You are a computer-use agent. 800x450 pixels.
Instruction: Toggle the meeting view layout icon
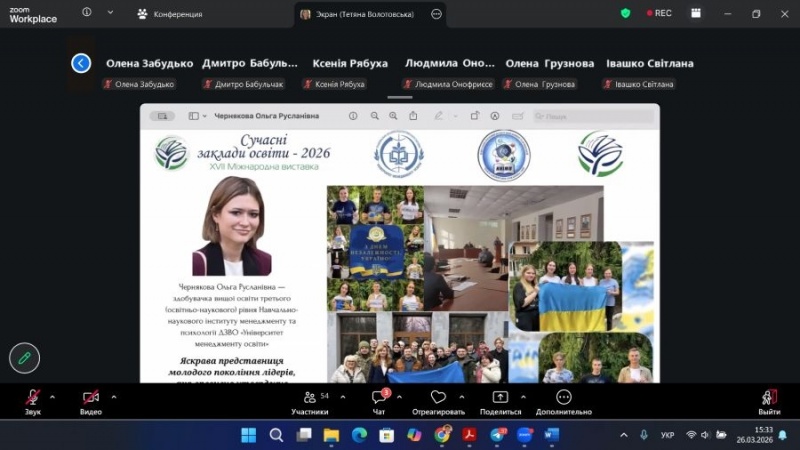696,14
